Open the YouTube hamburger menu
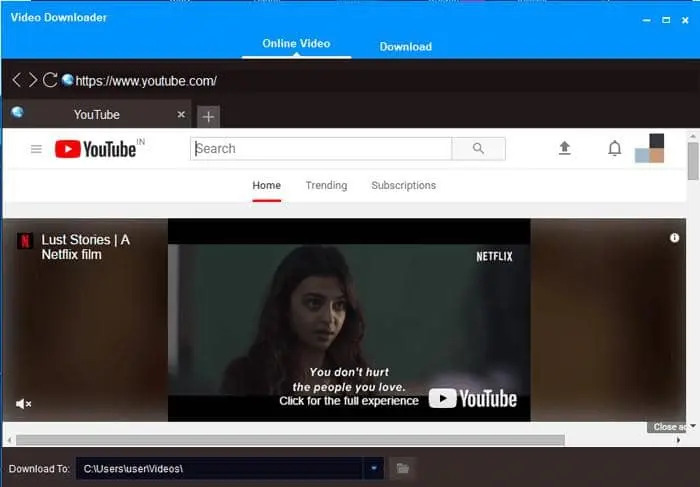 coord(36,149)
